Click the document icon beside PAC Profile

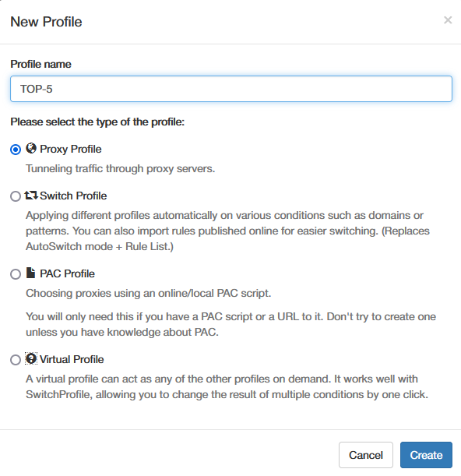tap(30, 273)
